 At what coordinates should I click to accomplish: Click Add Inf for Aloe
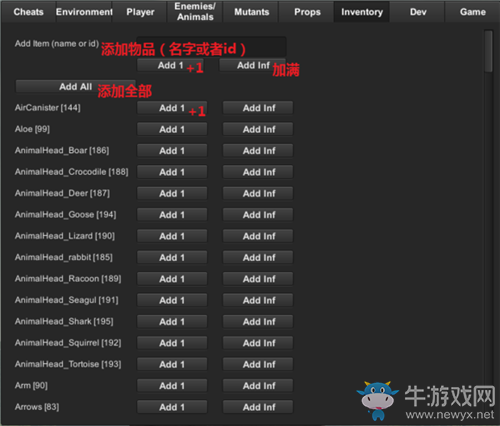(258, 129)
